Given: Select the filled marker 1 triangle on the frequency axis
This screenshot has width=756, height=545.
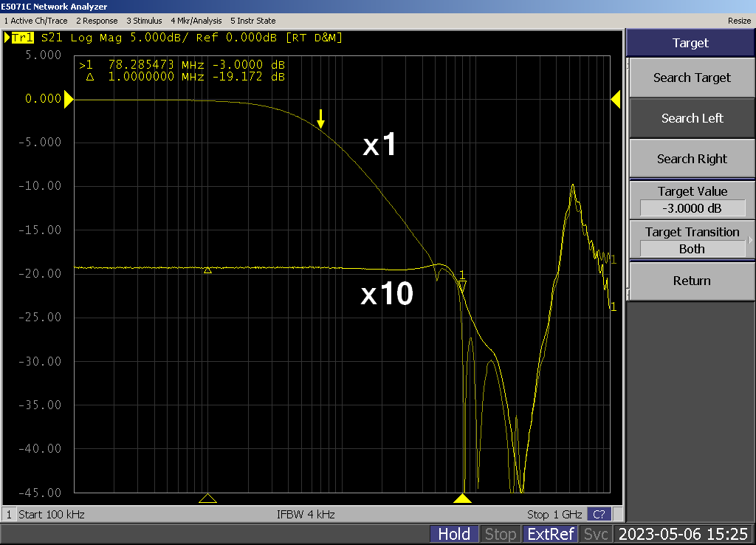Looking at the screenshot, I should (462, 498).
